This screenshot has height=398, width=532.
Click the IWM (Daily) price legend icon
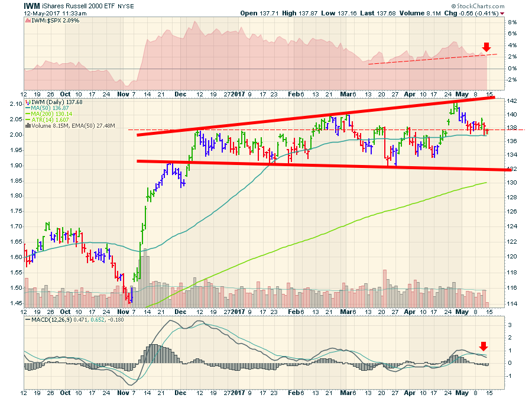point(27,103)
